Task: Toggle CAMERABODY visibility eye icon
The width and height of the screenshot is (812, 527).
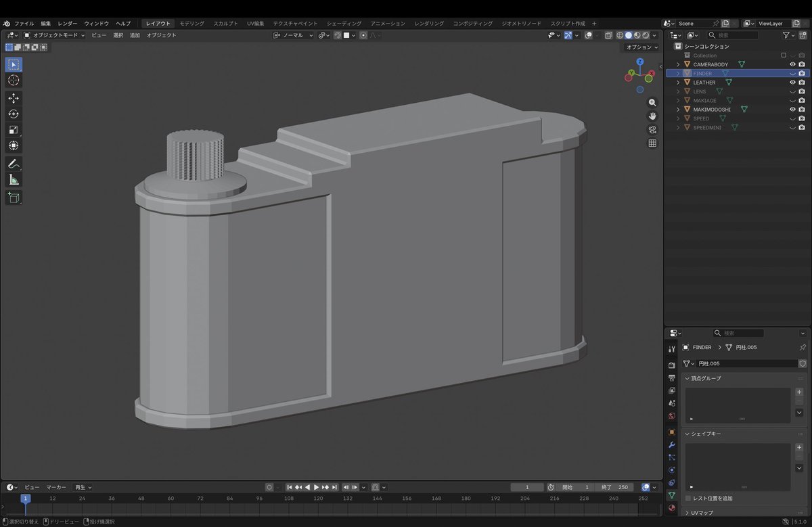Action: [x=792, y=64]
